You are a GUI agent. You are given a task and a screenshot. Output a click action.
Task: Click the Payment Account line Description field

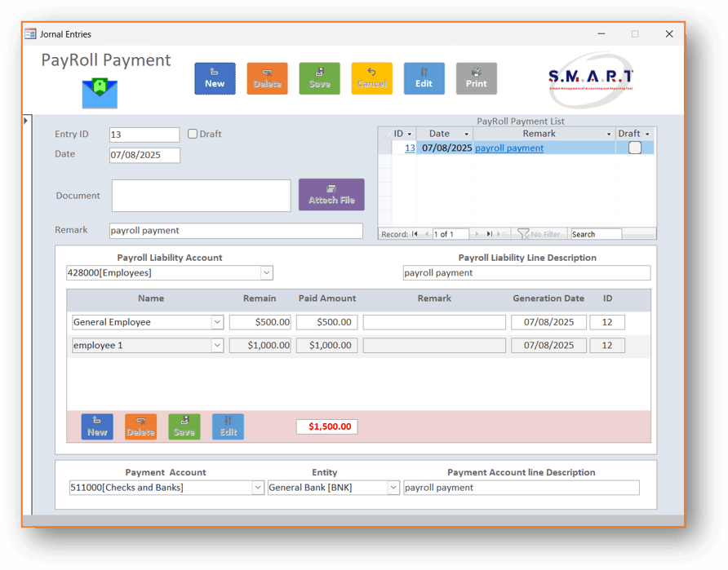coord(522,488)
